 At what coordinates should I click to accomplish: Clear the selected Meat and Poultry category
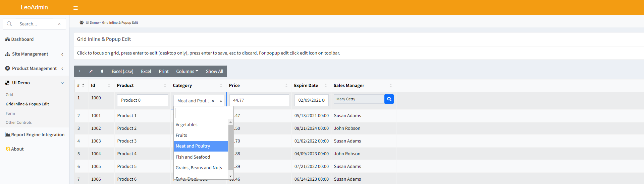click(x=213, y=101)
